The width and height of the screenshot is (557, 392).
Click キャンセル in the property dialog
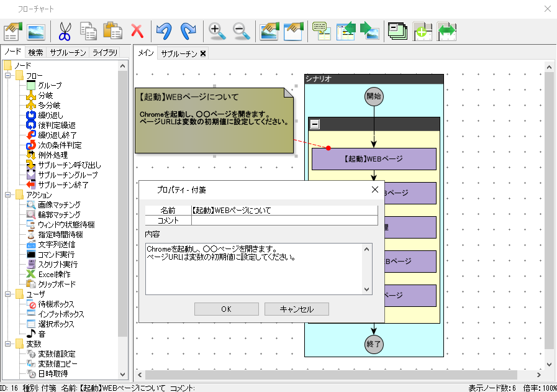[x=297, y=309]
